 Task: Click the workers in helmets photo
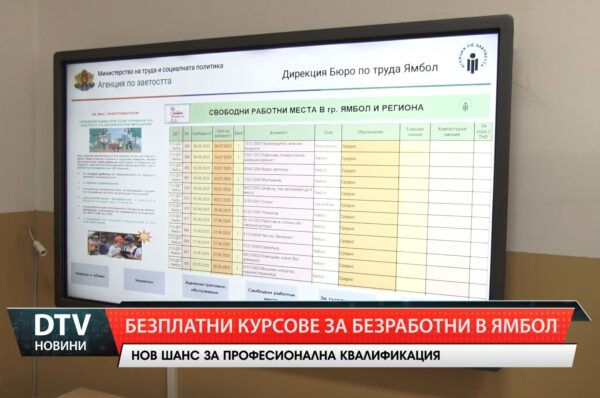(115, 245)
